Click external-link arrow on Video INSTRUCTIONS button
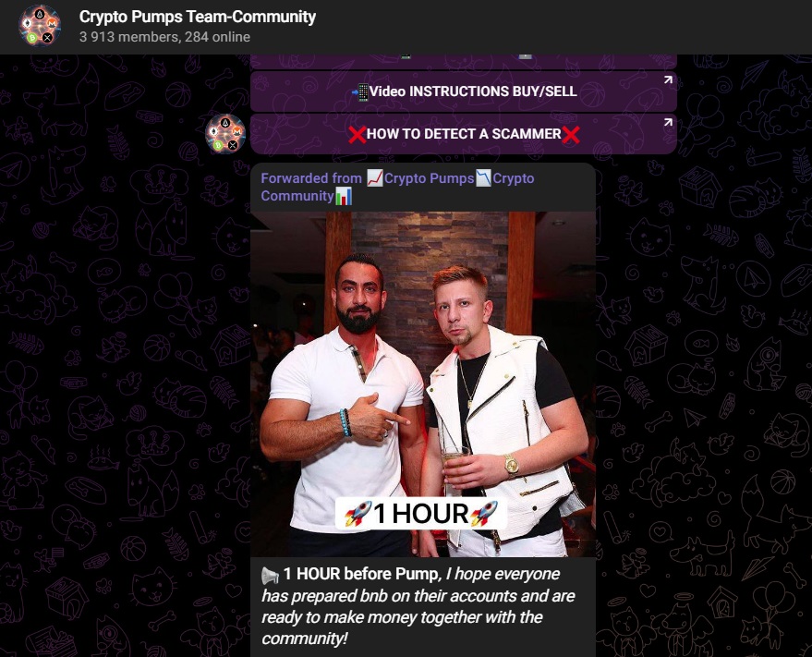The width and height of the screenshot is (812, 657). click(668, 79)
